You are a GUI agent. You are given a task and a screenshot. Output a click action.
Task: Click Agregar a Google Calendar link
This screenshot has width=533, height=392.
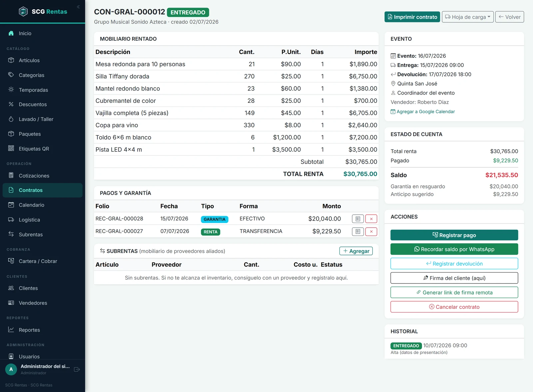point(423,112)
